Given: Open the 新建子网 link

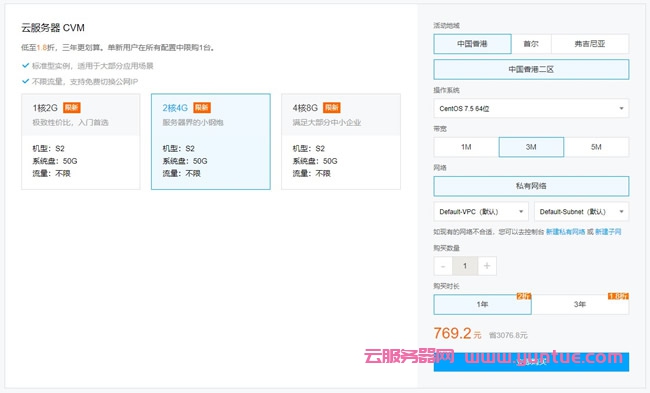Looking at the screenshot, I should pos(608,232).
